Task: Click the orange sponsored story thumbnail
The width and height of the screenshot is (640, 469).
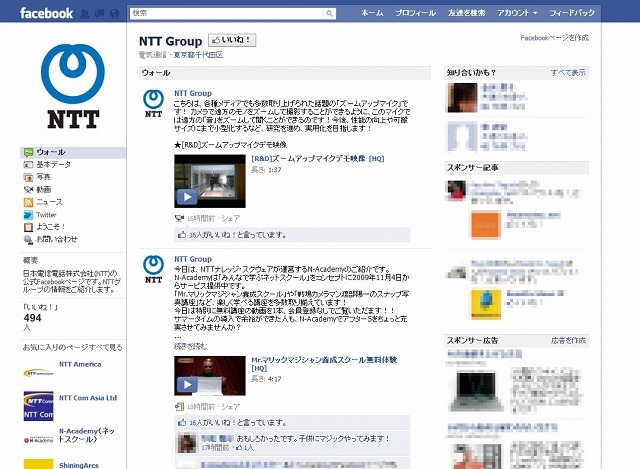Action: (486, 224)
